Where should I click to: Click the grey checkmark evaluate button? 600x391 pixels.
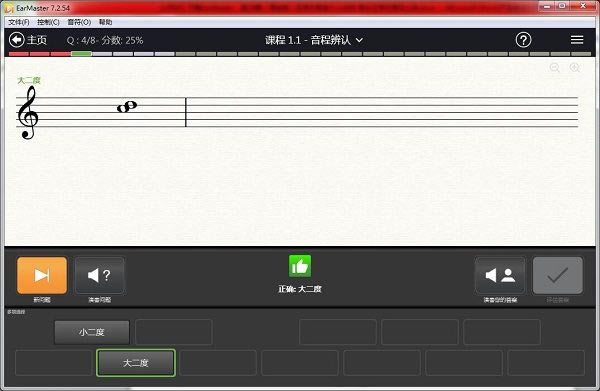coord(558,275)
